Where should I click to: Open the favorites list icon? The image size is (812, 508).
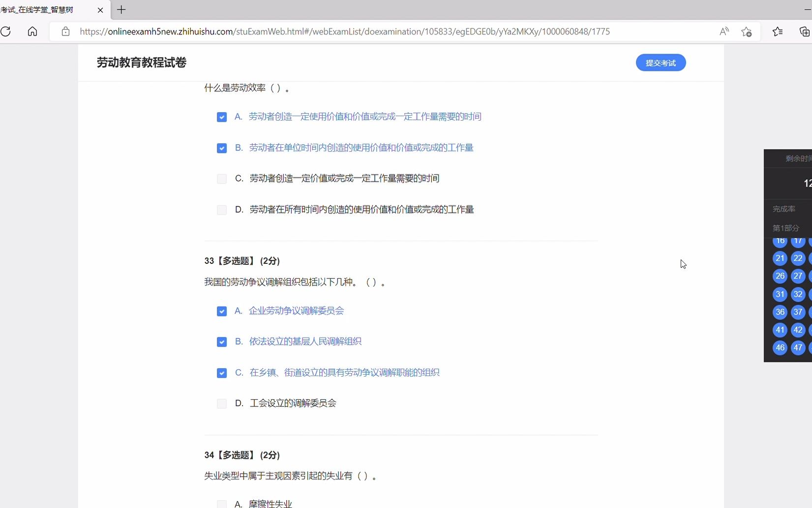778,32
